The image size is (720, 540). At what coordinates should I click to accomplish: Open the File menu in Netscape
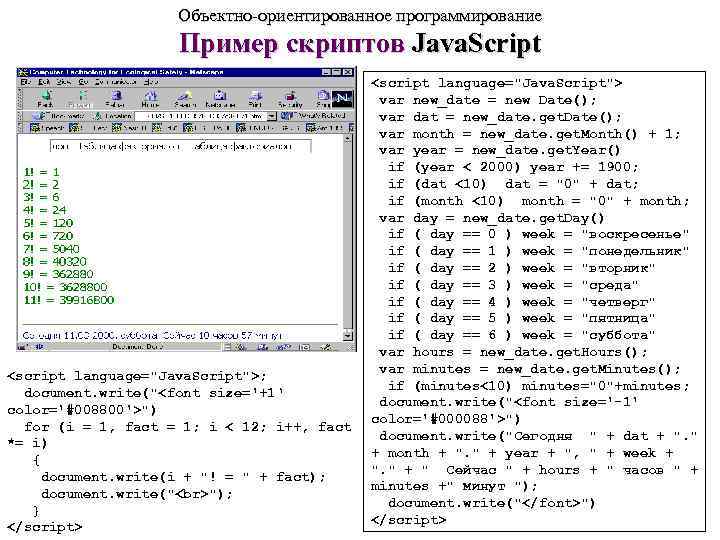click(x=25, y=82)
